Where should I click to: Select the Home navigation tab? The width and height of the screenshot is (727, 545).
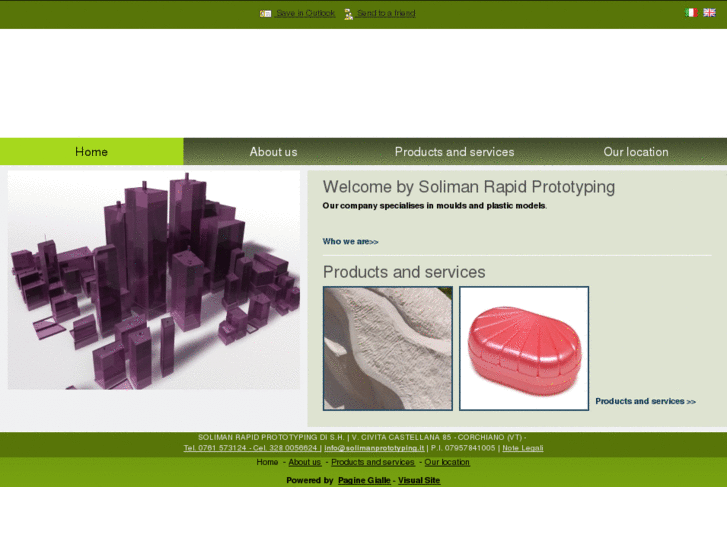(91, 152)
